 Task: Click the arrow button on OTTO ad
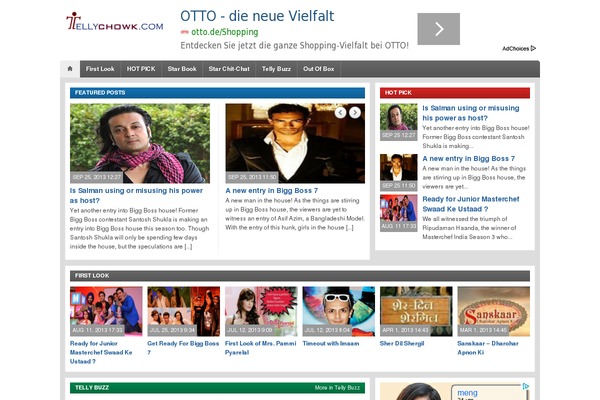coord(438,29)
